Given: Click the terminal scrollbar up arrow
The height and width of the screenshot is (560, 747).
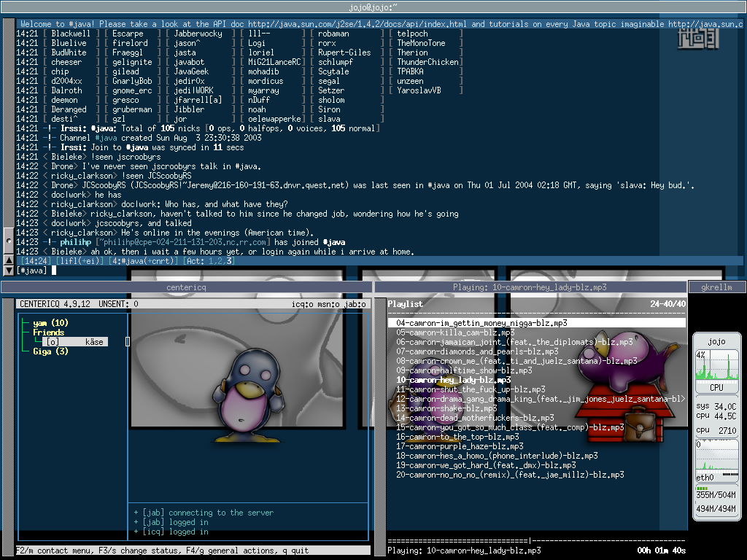Looking at the screenshot, I should 8,260.
